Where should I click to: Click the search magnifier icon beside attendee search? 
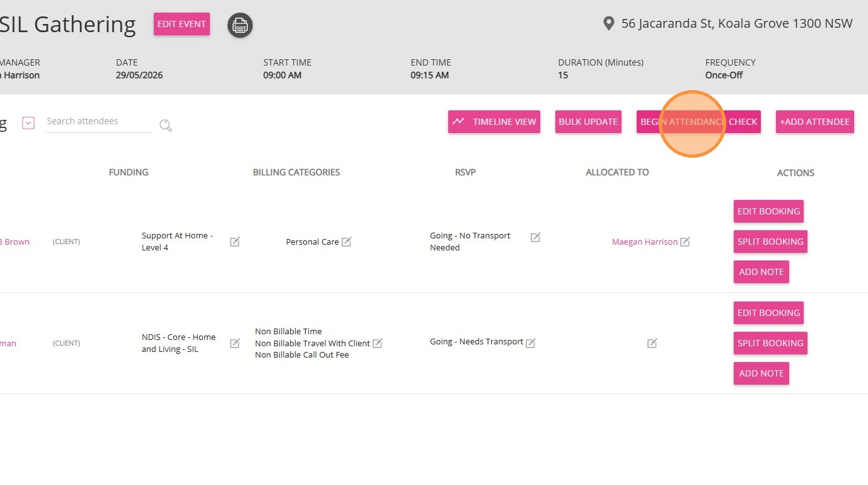point(166,126)
